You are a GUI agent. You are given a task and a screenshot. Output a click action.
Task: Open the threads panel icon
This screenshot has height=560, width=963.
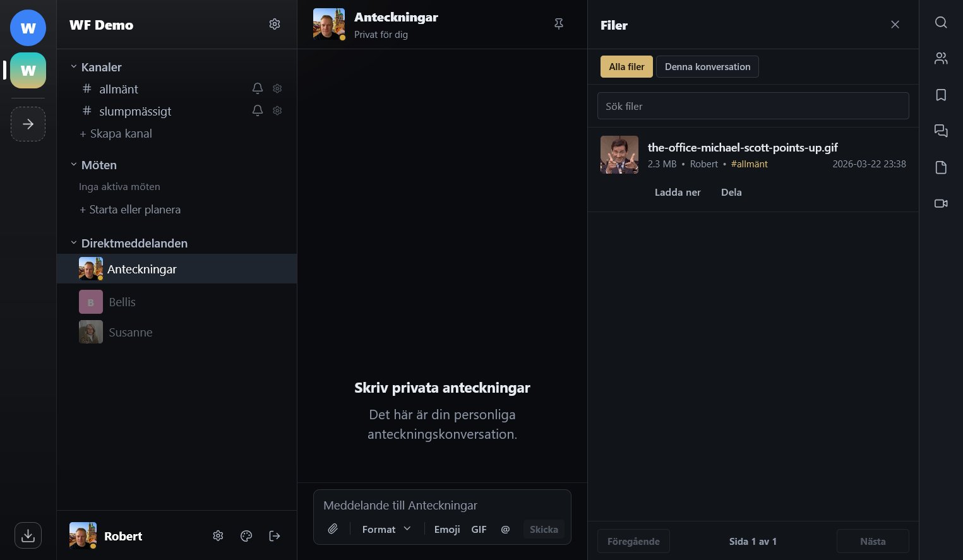coord(941,131)
